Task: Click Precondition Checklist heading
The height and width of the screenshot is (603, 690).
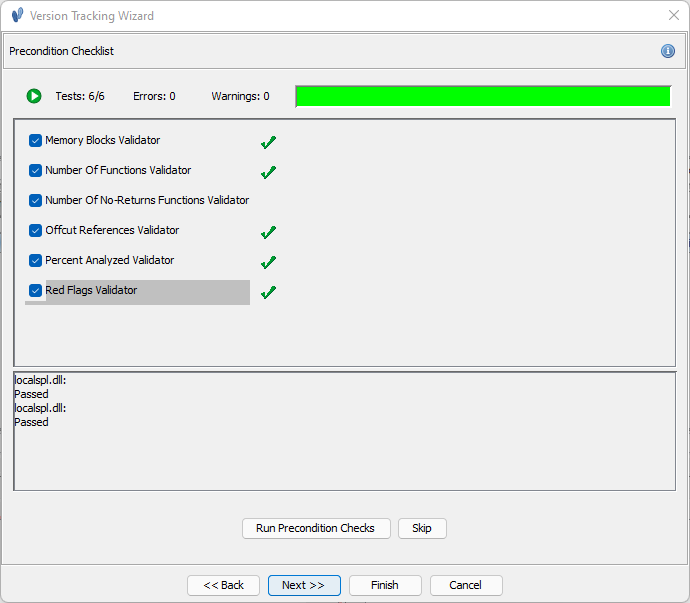Action: point(61,51)
